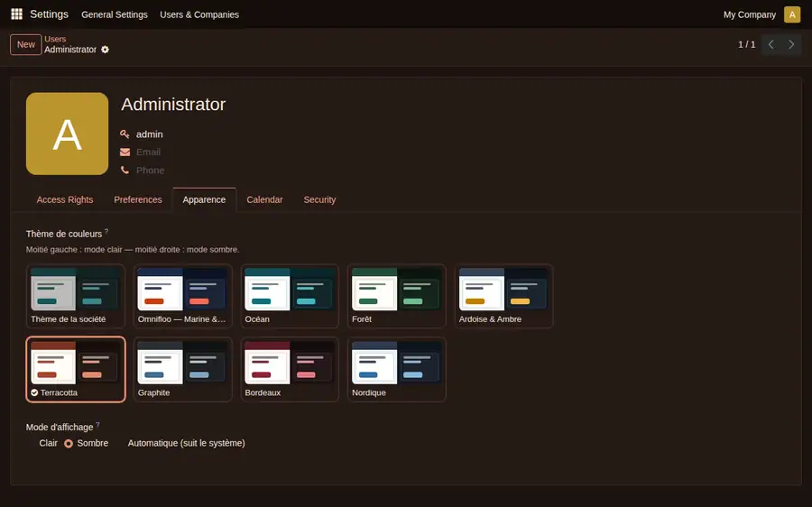
Task: Click the Administrator profile picture
Action: (x=68, y=134)
